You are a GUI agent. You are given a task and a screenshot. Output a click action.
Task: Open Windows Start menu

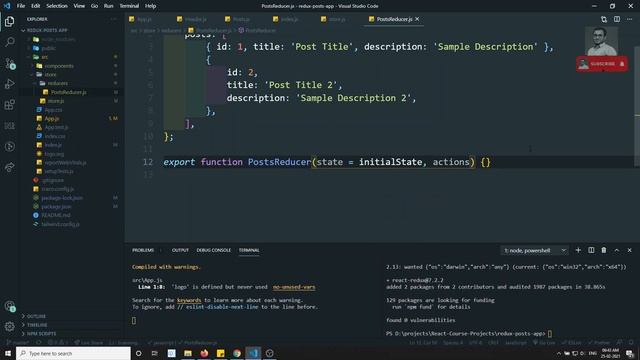tap(7, 353)
